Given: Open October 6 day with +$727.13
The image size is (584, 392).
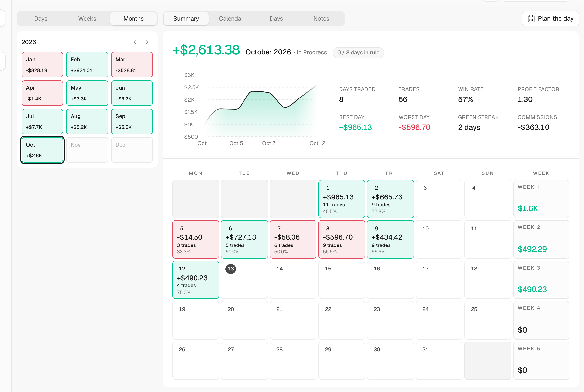Looking at the screenshot, I should click(244, 240).
